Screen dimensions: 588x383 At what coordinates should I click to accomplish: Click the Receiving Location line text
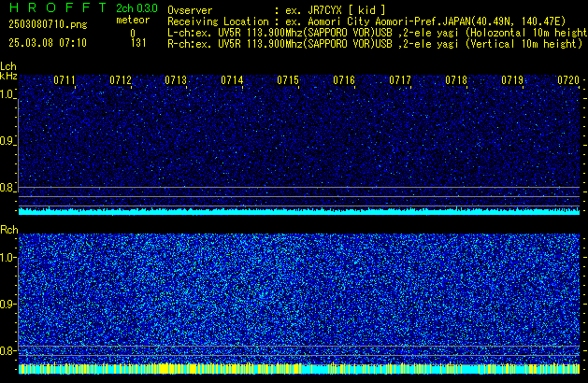pos(366,21)
